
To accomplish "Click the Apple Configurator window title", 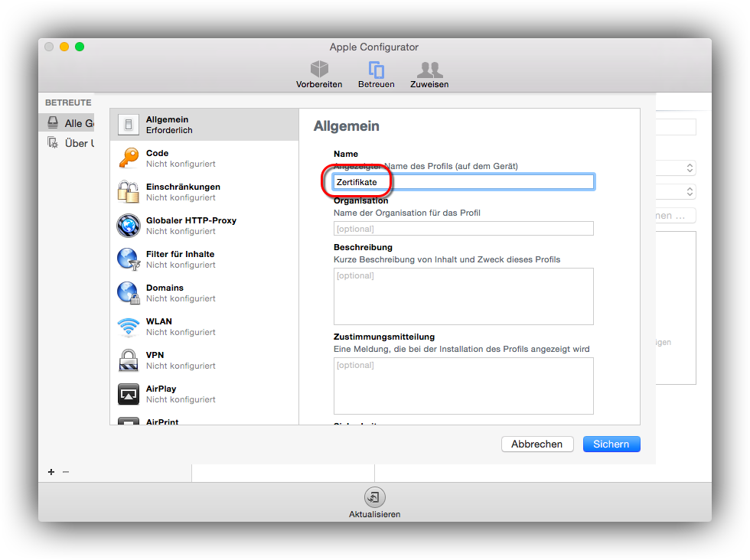I will pyautogui.click(x=374, y=47).
